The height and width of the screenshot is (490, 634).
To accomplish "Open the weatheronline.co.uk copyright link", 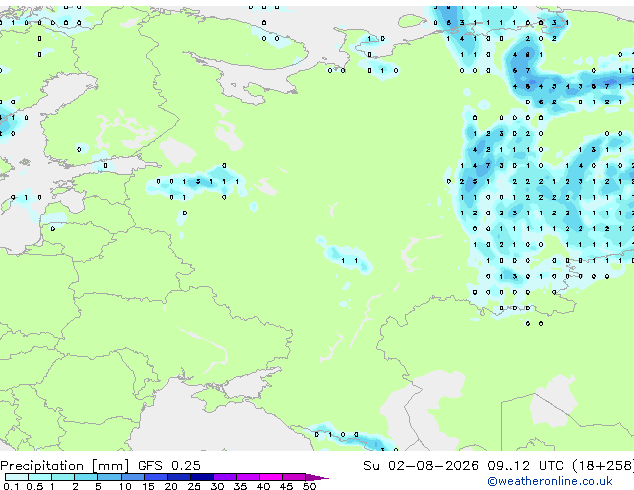I will pyautogui.click(x=549, y=481).
